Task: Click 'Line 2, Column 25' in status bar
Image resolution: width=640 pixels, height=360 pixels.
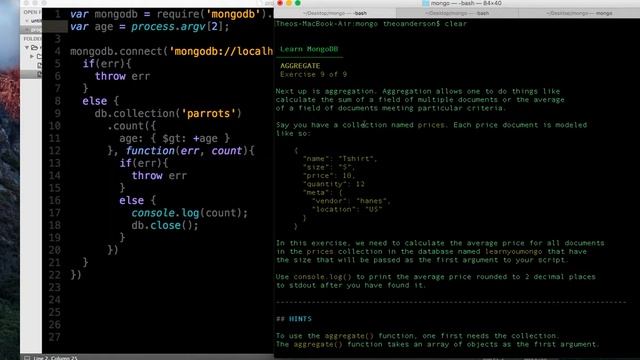Action: click(x=56, y=358)
